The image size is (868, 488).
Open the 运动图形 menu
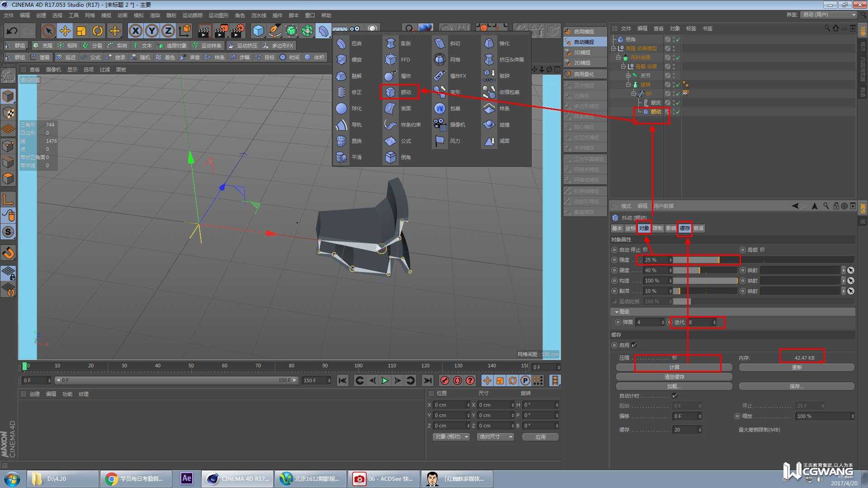tap(218, 15)
